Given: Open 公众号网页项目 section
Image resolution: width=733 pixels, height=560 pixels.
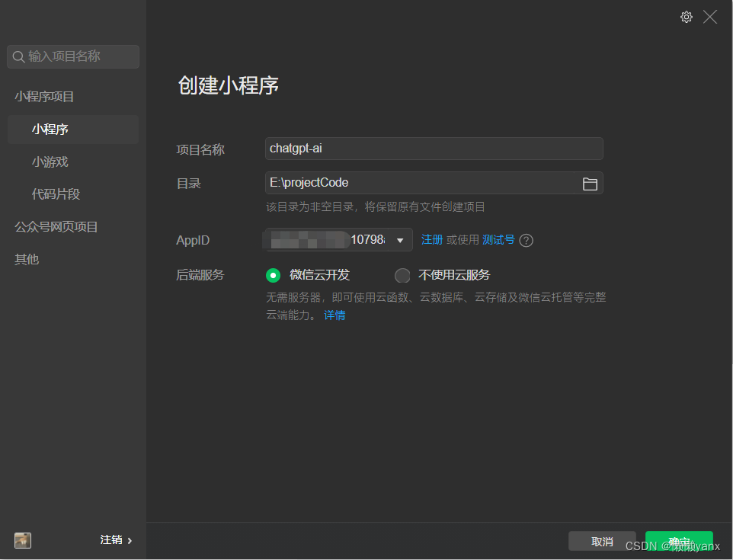Looking at the screenshot, I should coord(56,227).
